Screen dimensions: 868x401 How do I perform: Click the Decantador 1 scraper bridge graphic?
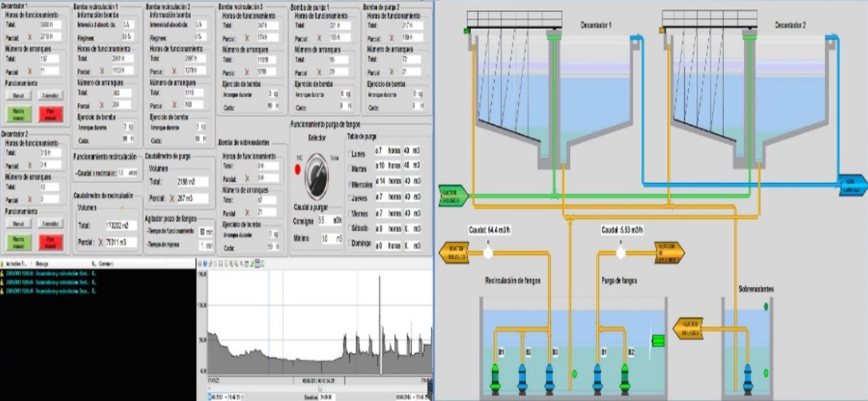(514, 21)
